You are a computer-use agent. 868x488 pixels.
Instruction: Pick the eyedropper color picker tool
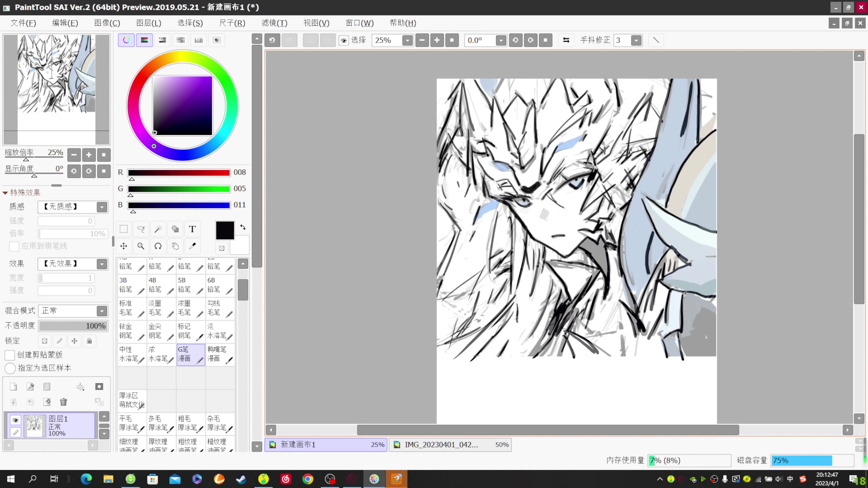pos(192,246)
